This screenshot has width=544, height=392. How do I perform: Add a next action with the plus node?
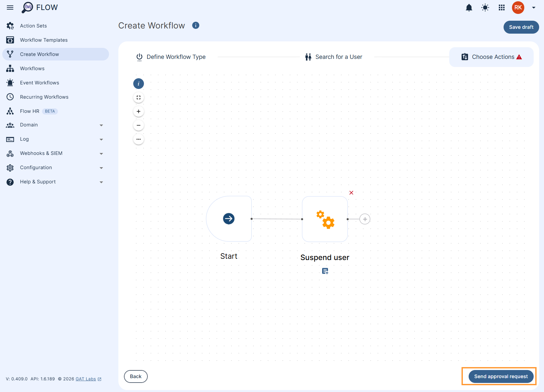(x=365, y=219)
